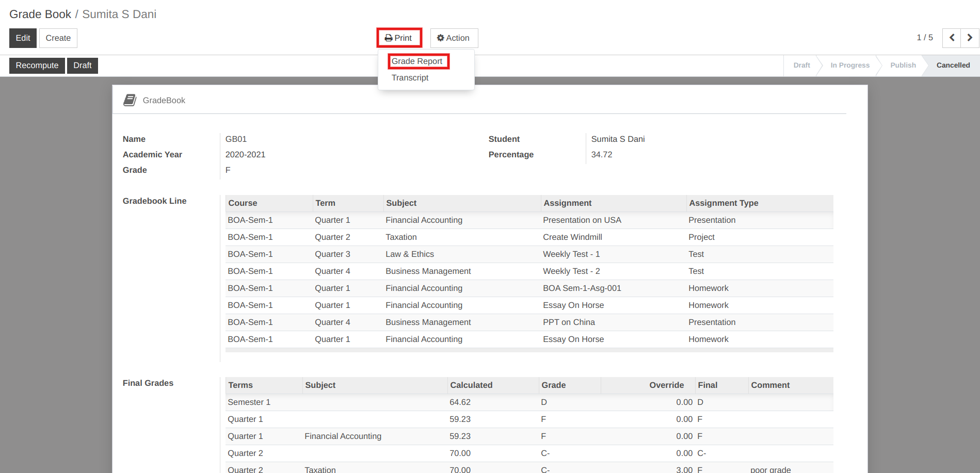
Task: Select Transcript from Print menu
Action: tap(410, 77)
